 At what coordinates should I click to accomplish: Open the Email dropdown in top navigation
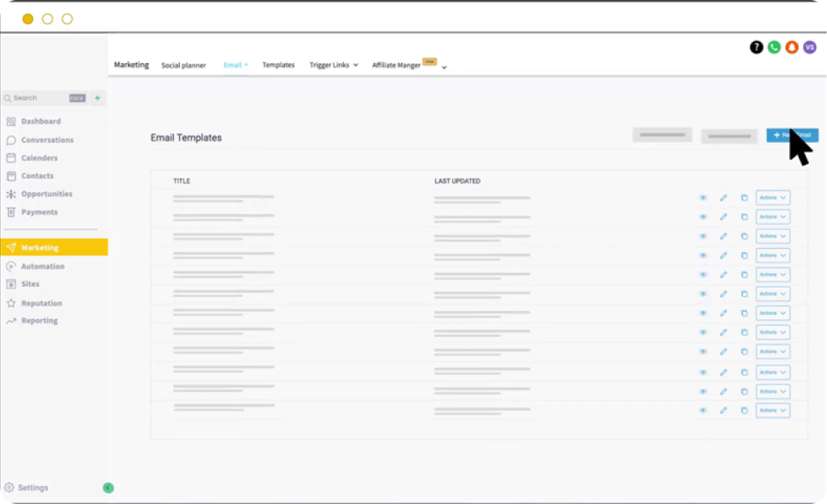[x=236, y=65]
